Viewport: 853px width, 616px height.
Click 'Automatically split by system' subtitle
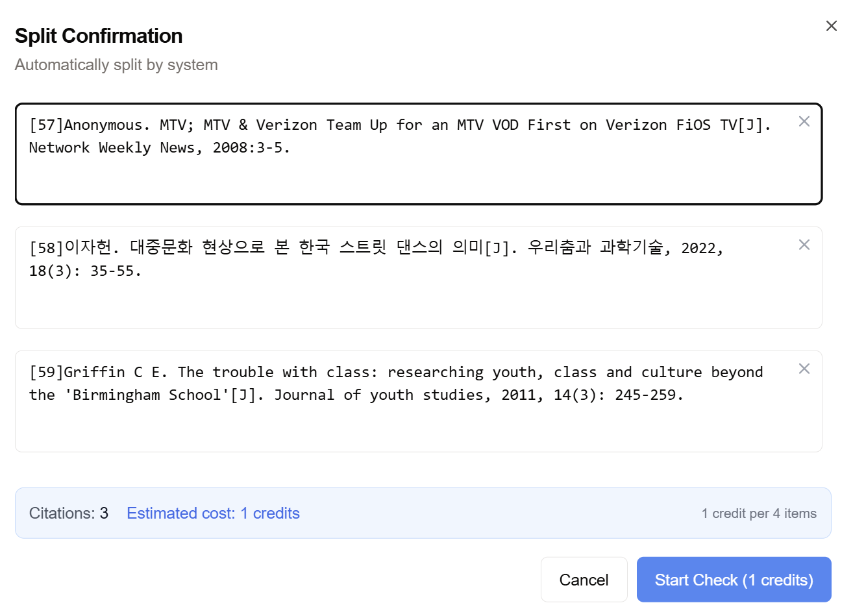[116, 65]
